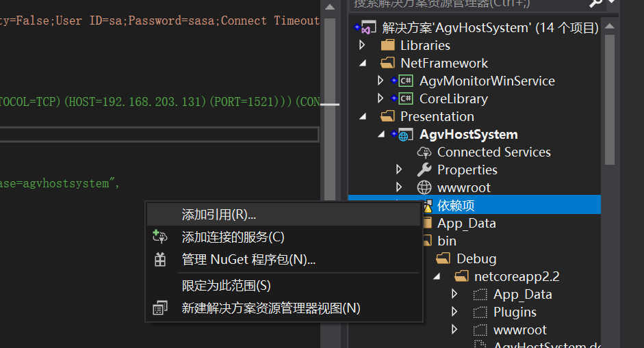Open the search options dropdown arrow
The width and height of the screenshot is (644, 348).
click(612, 2)
